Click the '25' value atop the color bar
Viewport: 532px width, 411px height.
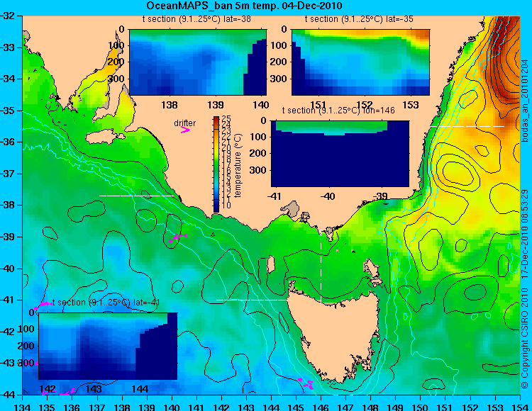[226, 119]
